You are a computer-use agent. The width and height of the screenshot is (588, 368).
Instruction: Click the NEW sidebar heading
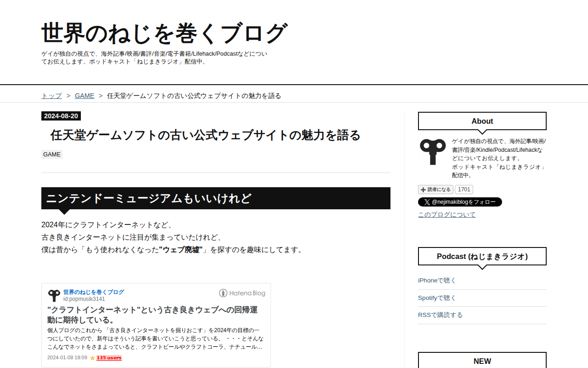(482, 361)
